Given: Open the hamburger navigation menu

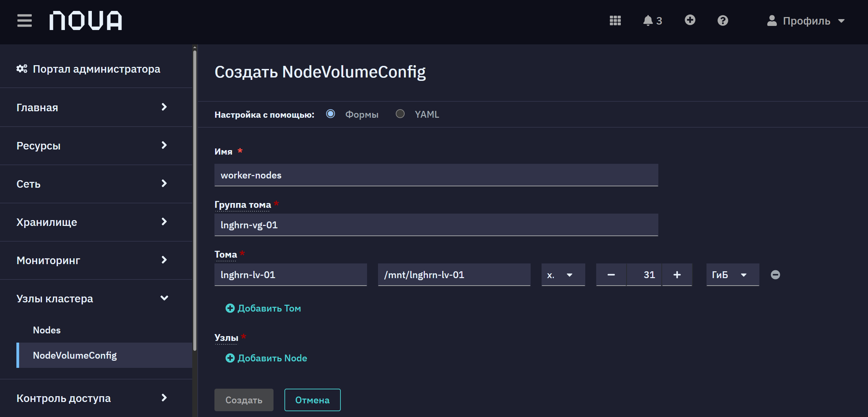Looking at the screenshot, I should (25, 20).
